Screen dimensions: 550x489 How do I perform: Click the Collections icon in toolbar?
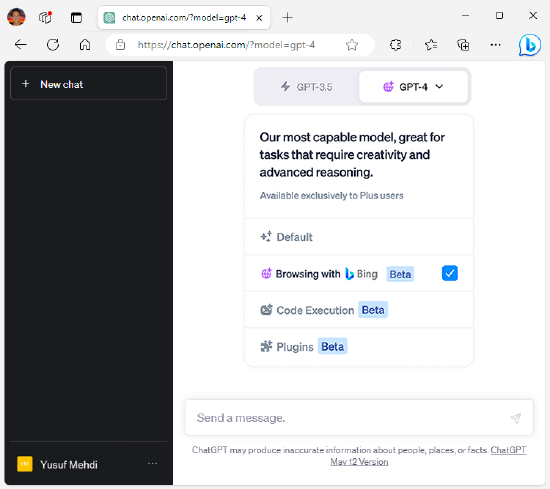point(463,45)
